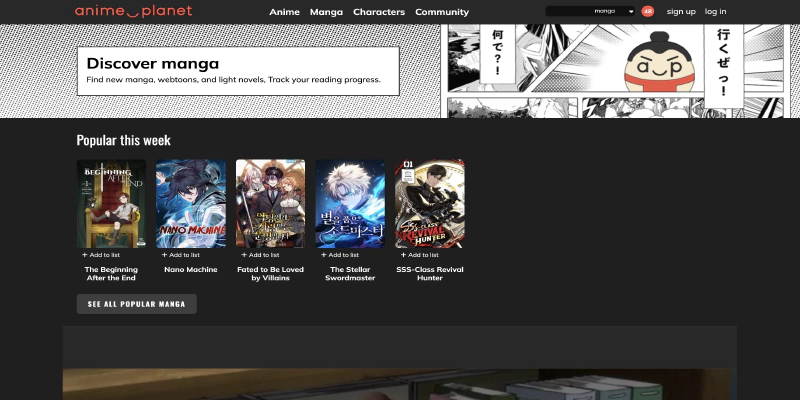The height and width of the screenshot is (400, 800).
Task: Open the Community menu
Action: point(441,12)
